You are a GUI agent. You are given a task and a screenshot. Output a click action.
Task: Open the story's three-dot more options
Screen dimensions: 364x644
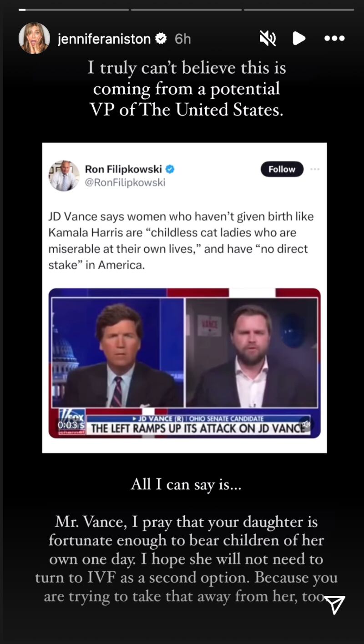tap(334, 39)
